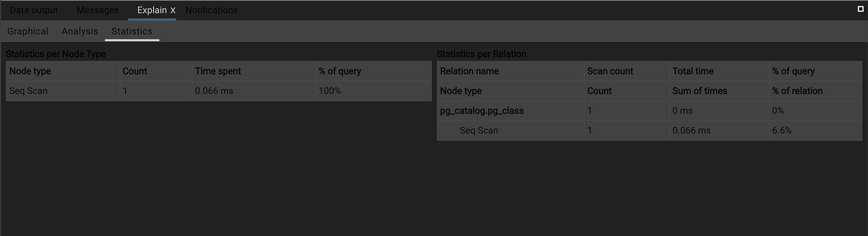Select the pg_catalog.pg_class relation row
This screenshot has width=868, height=236.
point(482,111)
